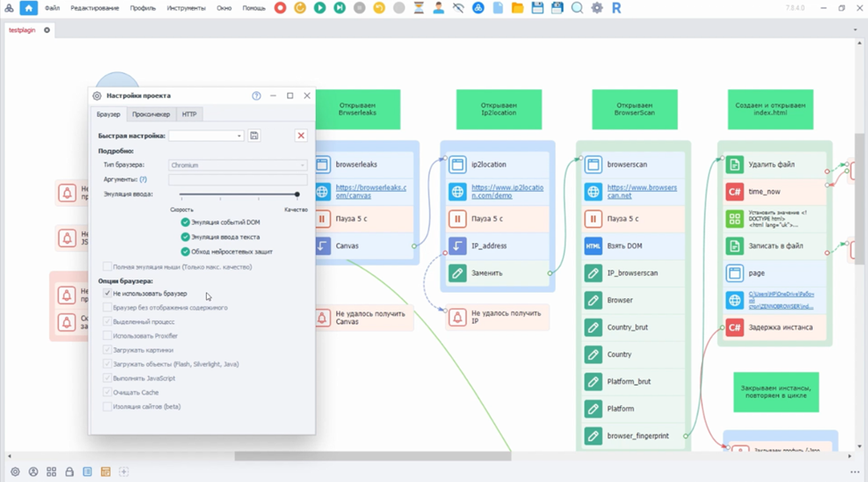
Task: Select the Браузер tab in settings
Action: click(109, 114)
